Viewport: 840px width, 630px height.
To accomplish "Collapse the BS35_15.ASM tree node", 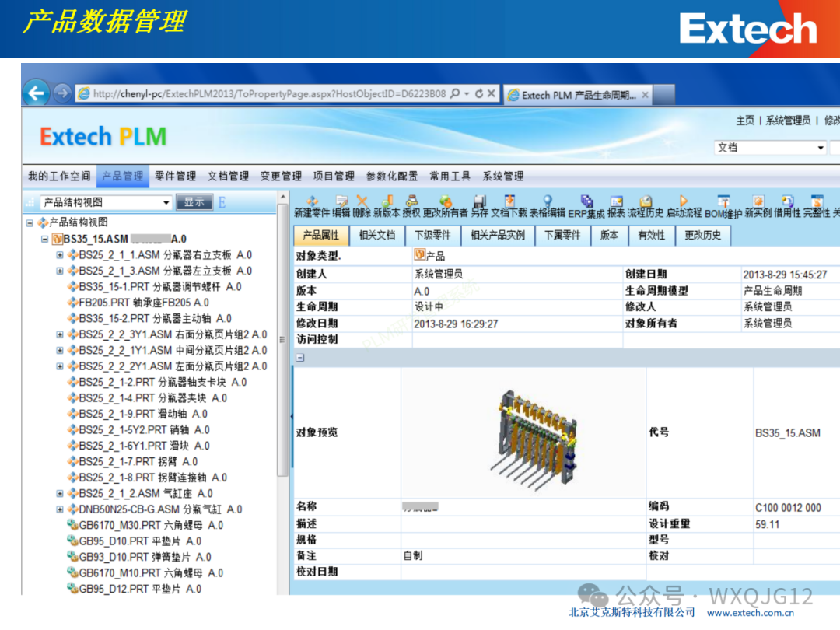I will point(45,239).
